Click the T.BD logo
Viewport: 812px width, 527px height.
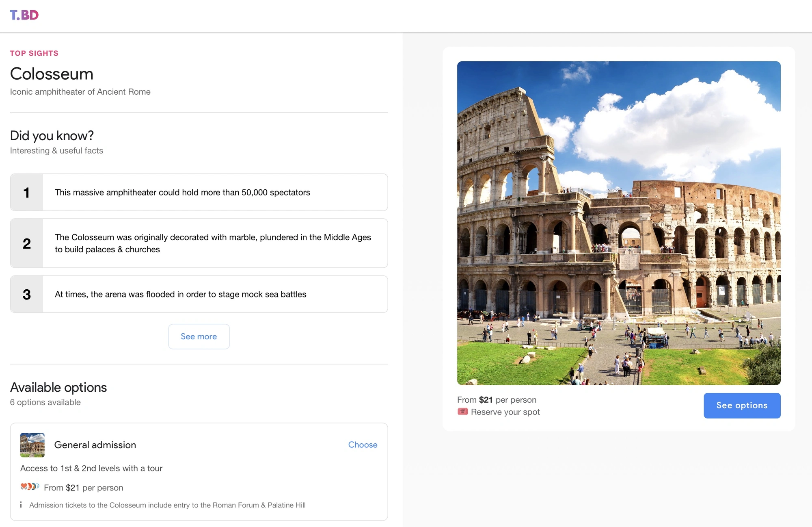pyautogui.click(x=24, y=15)
